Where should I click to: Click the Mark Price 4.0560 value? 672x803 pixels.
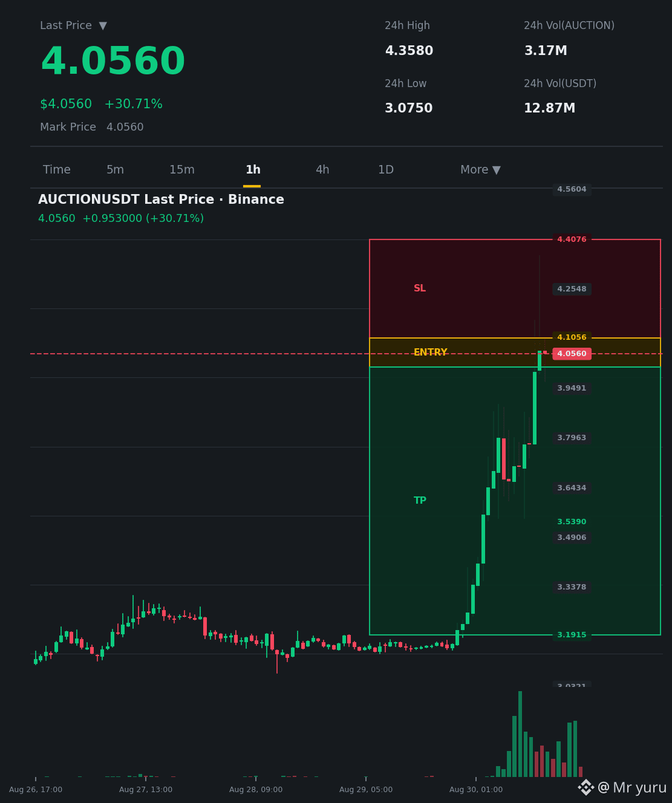point(125,128)
